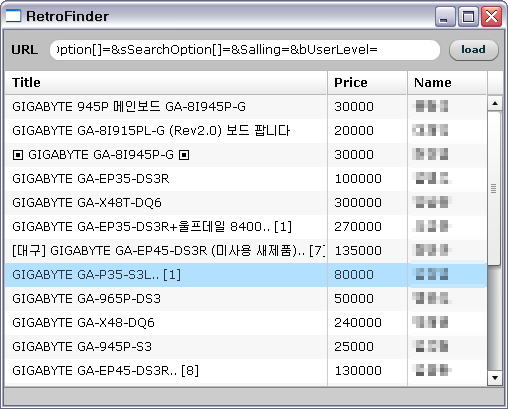508x409 pixels.
Task: Select row GIGABYTE GA-X48T-DQ6
Action: [x=246, y=203]
